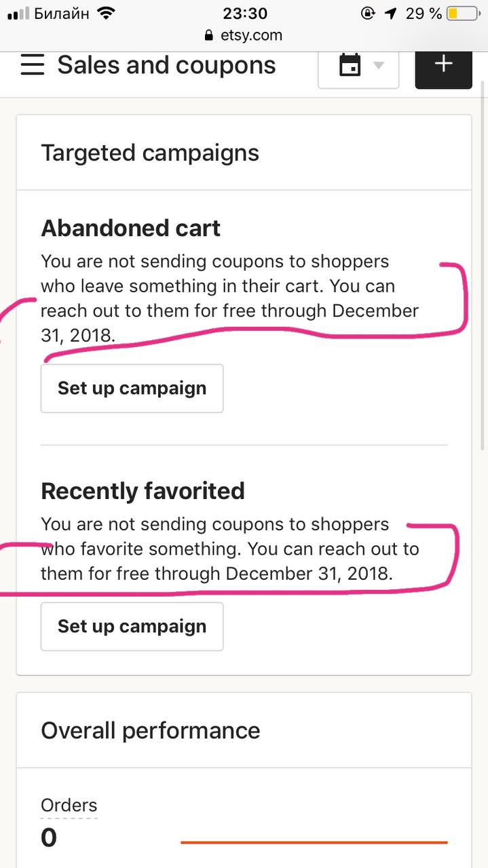
Task: Tap the etsy.com address bar
Action: pyautogui.click(x=244, y=35)
